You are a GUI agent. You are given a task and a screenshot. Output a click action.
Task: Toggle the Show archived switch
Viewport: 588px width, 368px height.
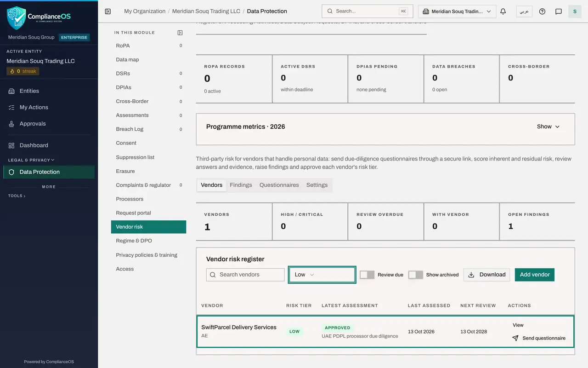(x=416, y=275)
